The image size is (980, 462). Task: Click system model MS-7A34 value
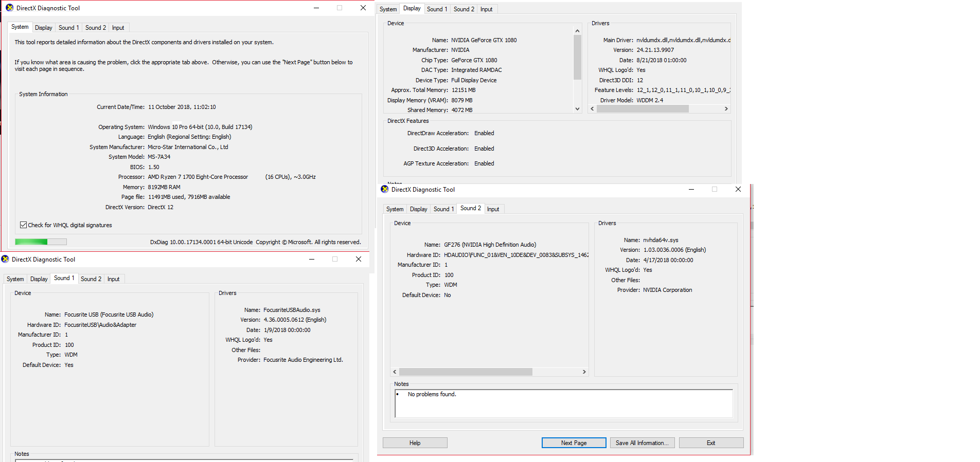click(x=159, y=157)
